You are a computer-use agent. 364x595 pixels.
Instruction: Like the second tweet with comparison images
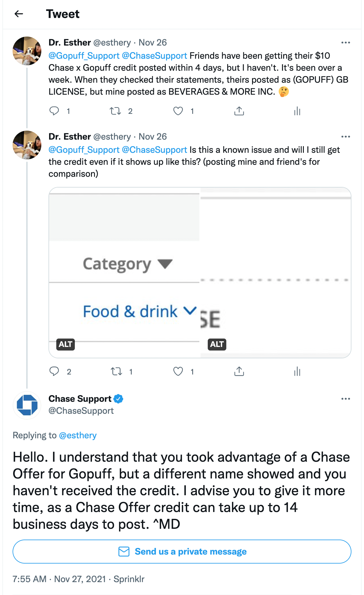178,372
